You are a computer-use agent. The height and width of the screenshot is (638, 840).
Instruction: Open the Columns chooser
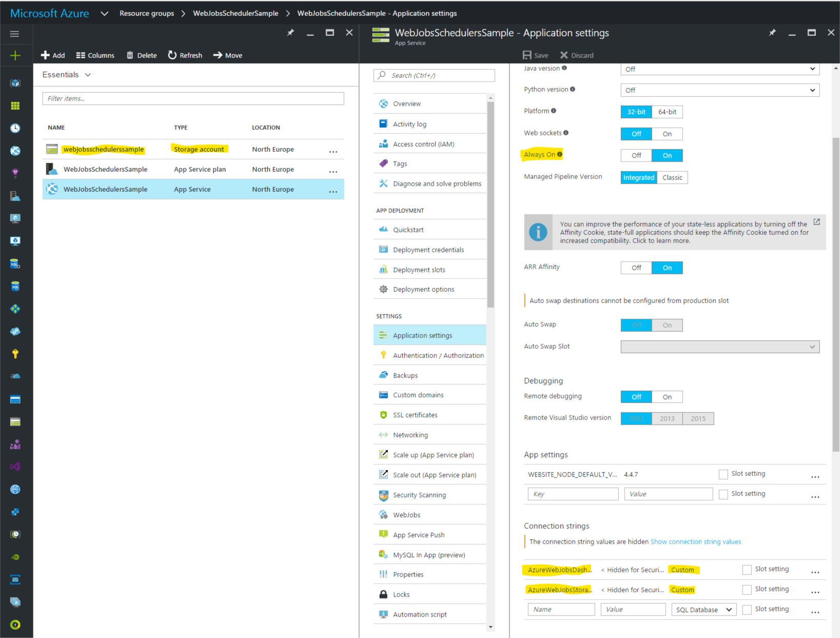tap(95, 55)
